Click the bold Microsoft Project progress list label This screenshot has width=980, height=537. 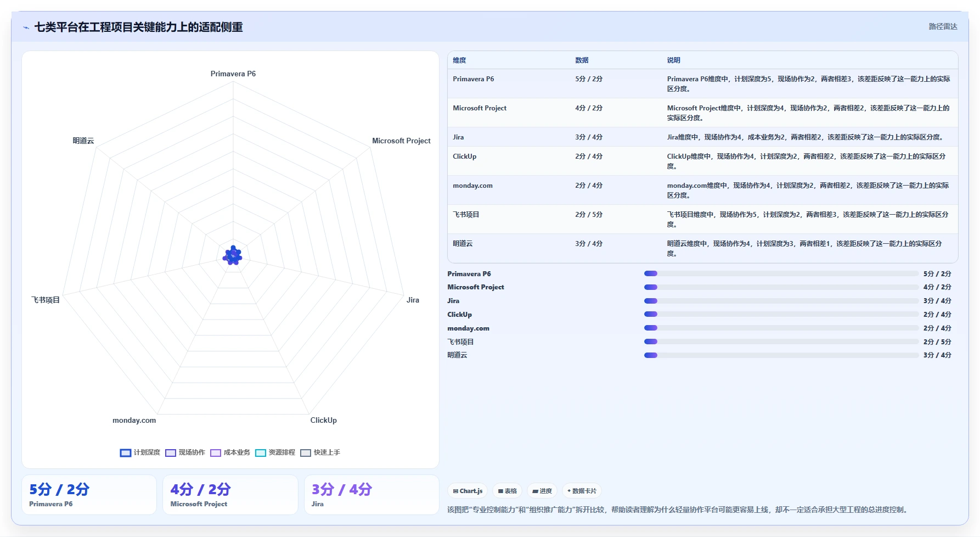coord(476,287)
